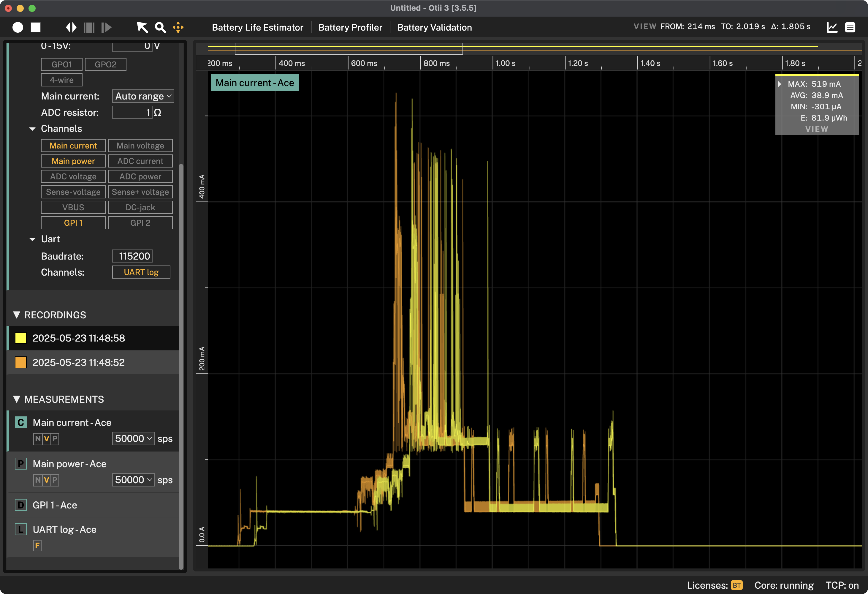Click the overview navigator window above timeline
Image resolution: width=868 pixels, height=594 pixels.
pos(349,49)
